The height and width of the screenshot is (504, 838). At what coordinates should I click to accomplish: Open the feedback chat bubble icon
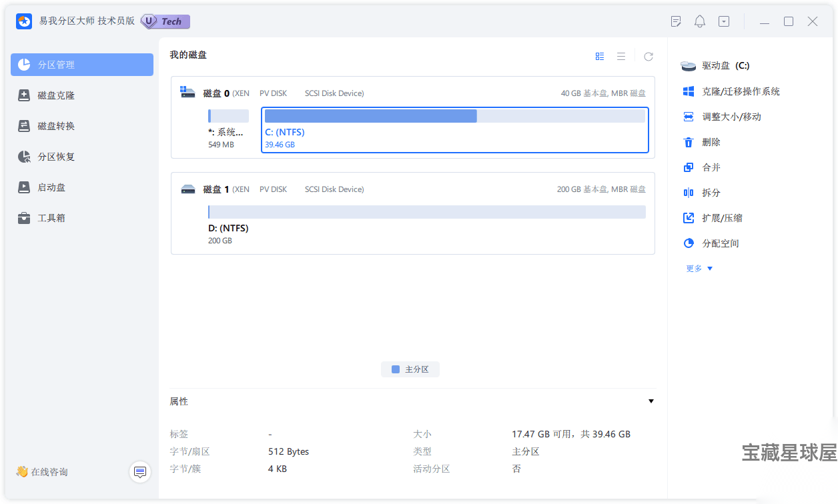[x=140, y=472]
